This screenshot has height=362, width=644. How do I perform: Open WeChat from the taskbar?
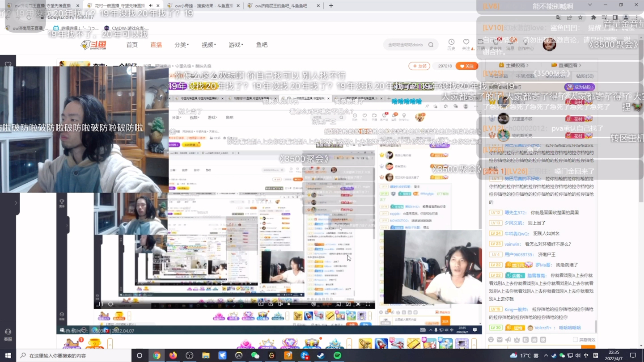point(255,356)
